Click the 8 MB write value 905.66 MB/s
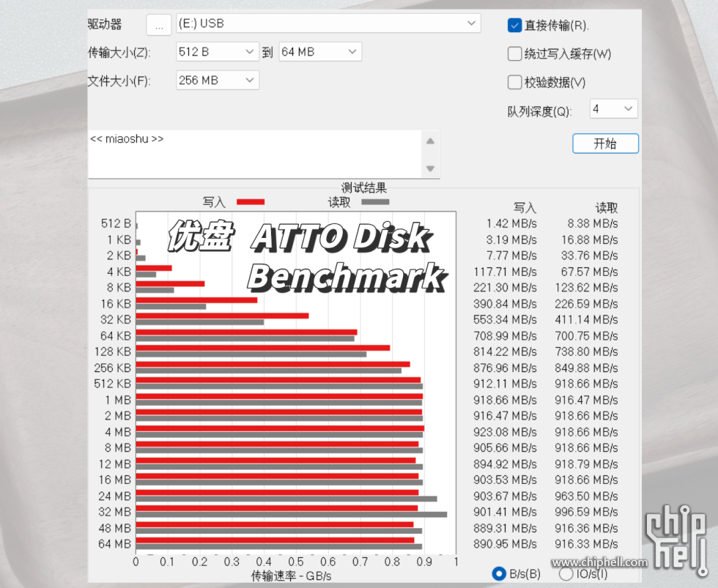 point(505,447)
